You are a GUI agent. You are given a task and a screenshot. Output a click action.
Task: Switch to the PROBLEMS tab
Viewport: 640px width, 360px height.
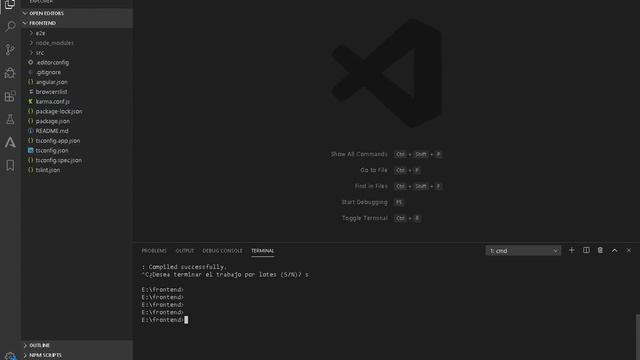click(154, 251)
